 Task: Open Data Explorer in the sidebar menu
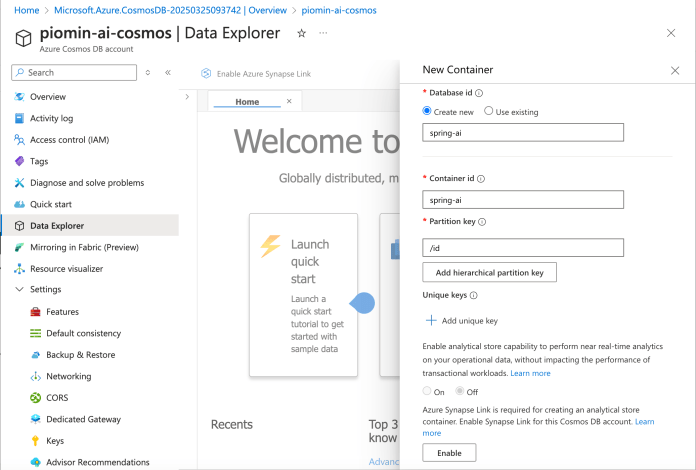pos(57,226)
